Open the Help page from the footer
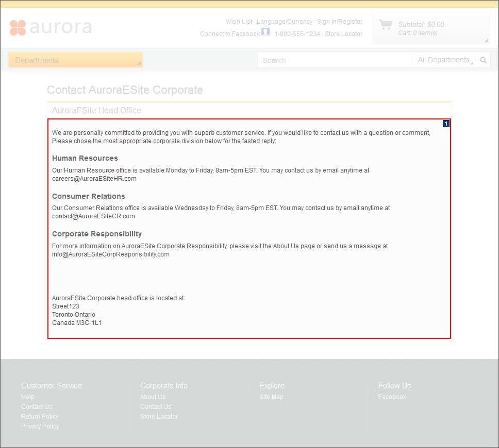 click(x=27, y=397)
